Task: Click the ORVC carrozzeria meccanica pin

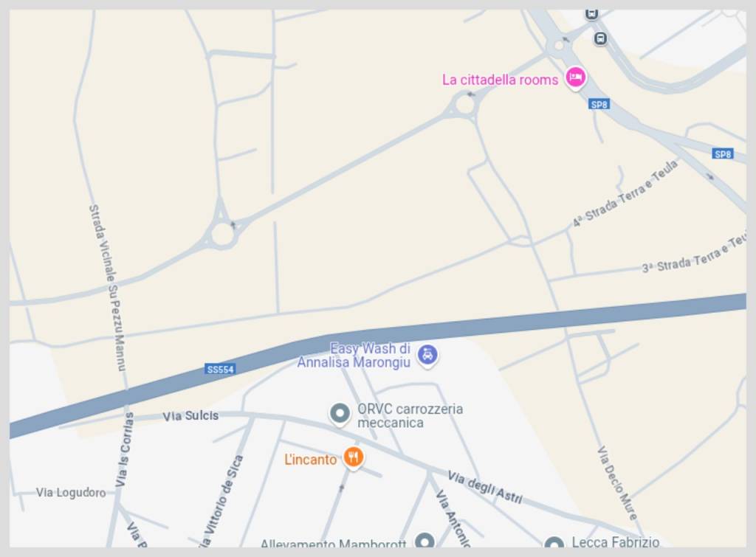Action: tap(340, 414)
